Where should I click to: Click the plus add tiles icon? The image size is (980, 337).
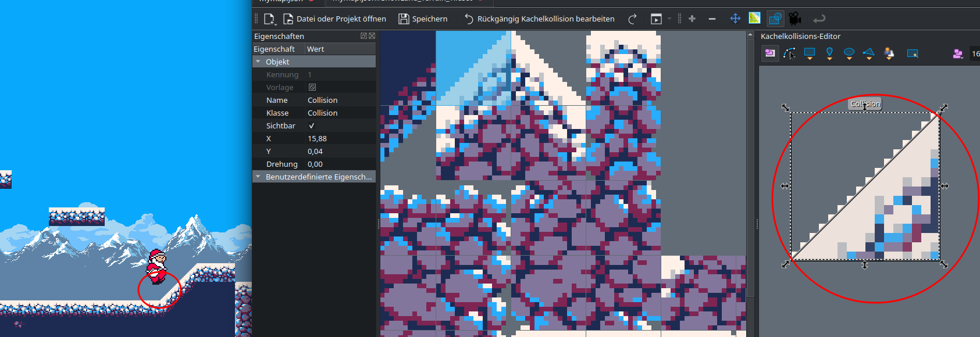(692, 19)
